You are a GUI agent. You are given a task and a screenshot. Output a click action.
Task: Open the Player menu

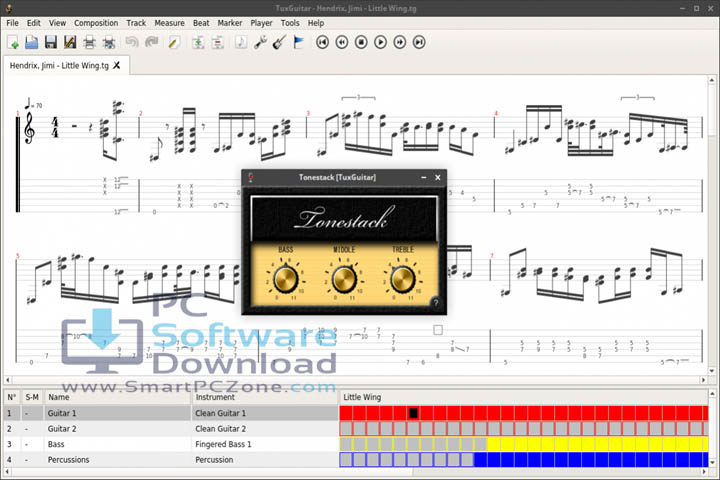[x=261, y=23]
